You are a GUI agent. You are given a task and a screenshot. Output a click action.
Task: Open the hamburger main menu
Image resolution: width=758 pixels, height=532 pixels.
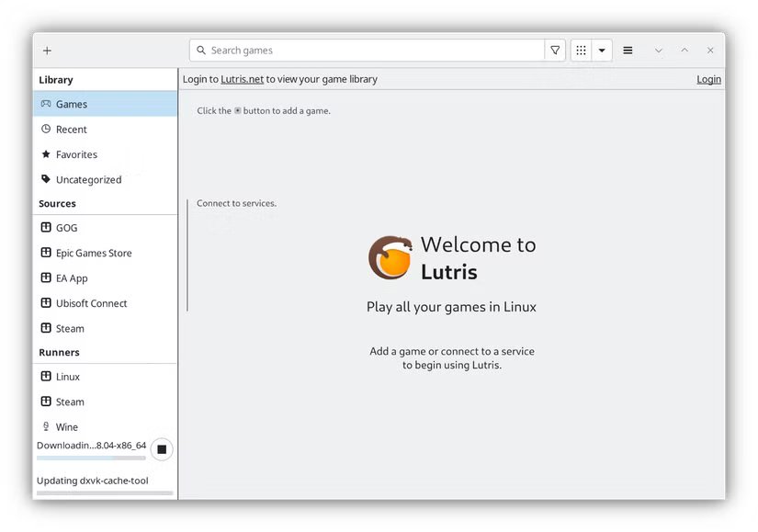pyautogui.click(x=628, y=51)
